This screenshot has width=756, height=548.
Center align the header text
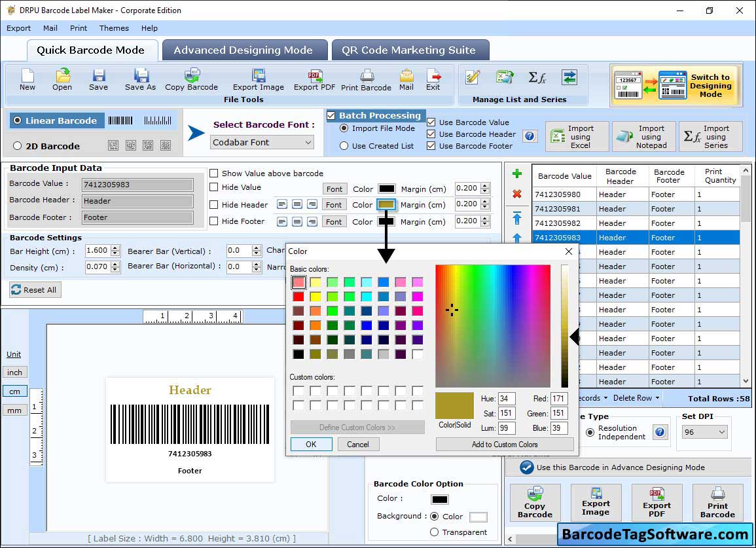point(297,204)
